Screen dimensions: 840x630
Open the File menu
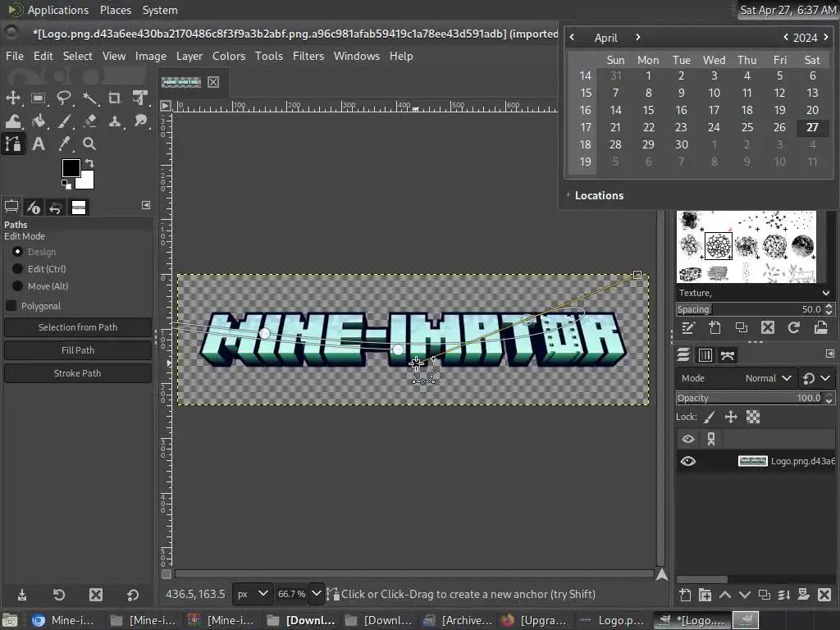click(x=15, y=56)
